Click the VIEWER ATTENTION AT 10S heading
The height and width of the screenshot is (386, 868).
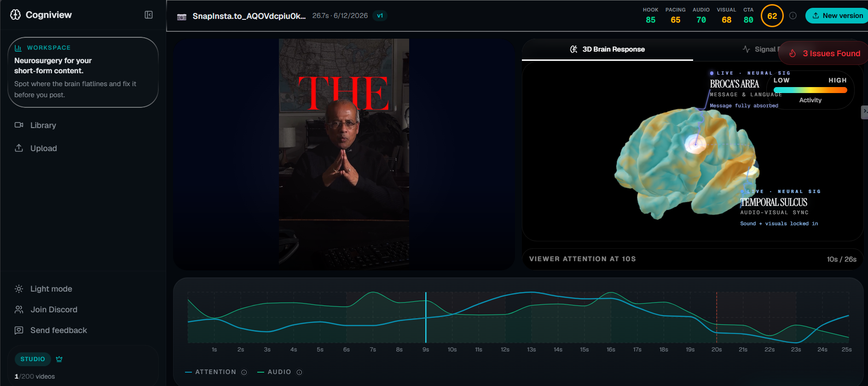pyautogui.click(x=582, y=259)
